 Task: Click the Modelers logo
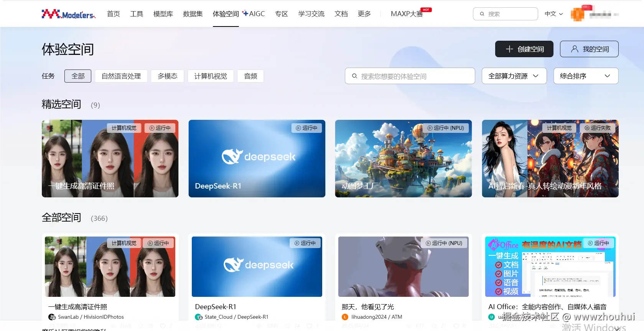(69, 14)
